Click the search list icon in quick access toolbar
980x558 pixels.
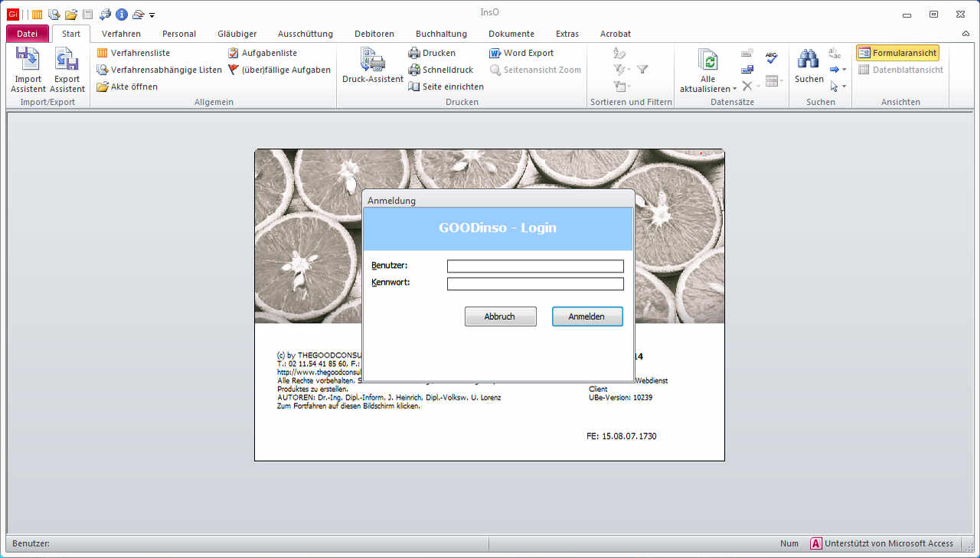(54, 14)
